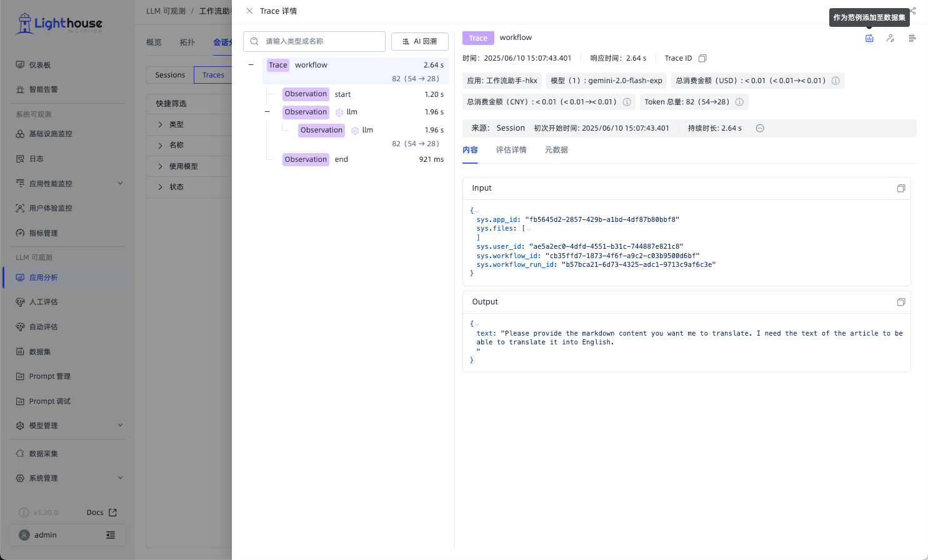Select the start Observation row

click(363, 94)
